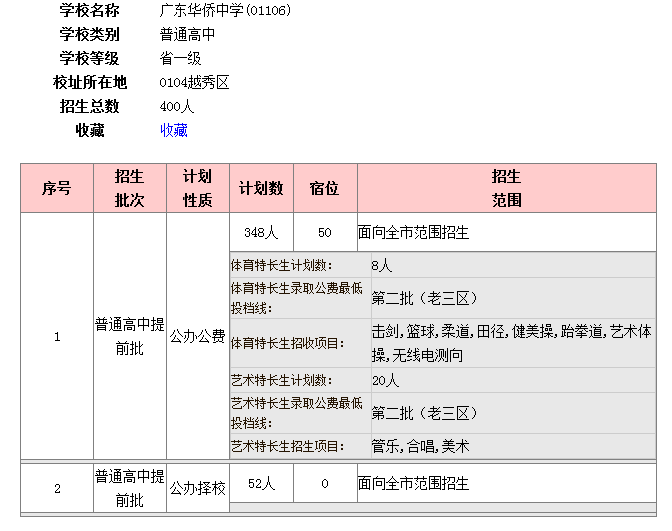Click the dormitory count cell 50
The image size is (672, 531).
pyautogui.click(x=325, y=232)
